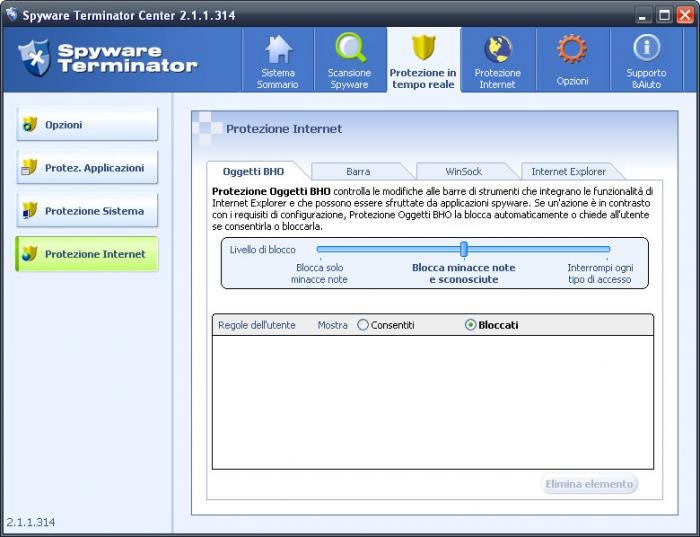Select the Consentiti radio button
The height and width of the screenshot is (537, 700).
pos(363,325)
